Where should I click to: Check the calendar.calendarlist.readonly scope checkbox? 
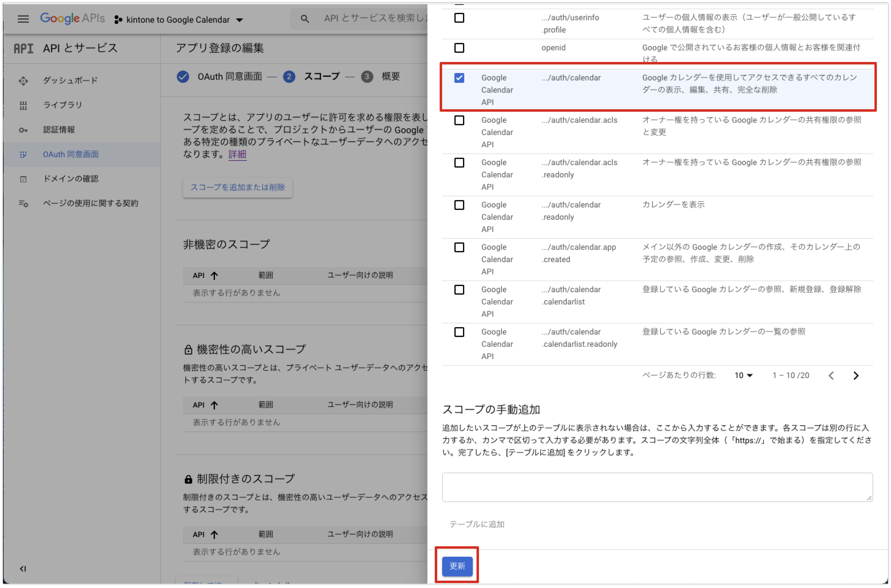459,332
